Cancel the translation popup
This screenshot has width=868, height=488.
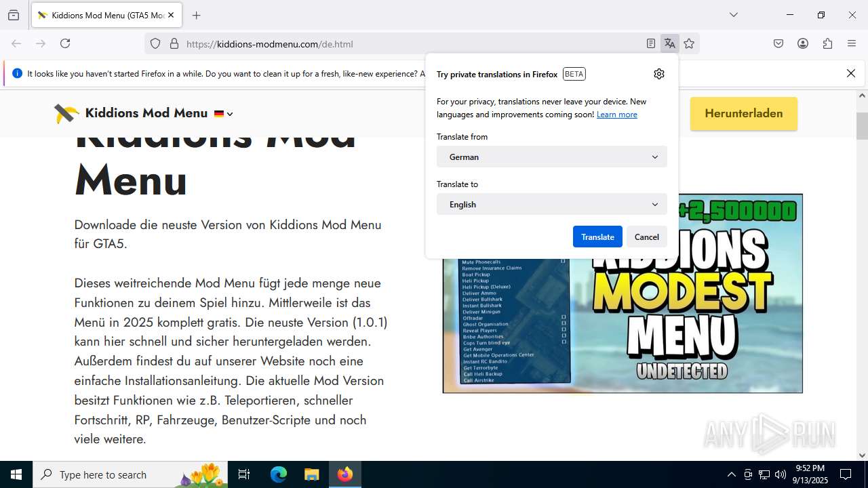(647, 237)
